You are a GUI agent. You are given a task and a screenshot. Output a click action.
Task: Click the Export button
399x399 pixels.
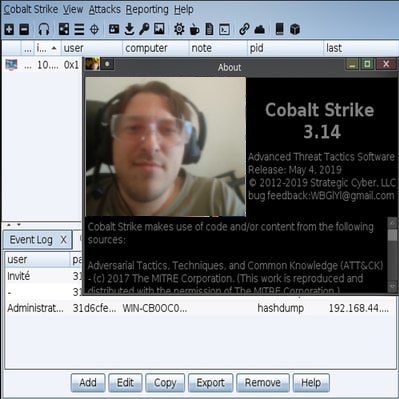point(210,383)
